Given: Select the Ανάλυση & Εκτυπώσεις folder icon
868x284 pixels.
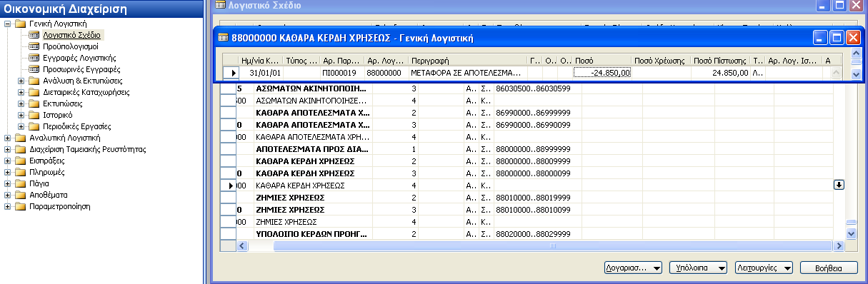Looking at the screenshot, I should pyautogui.click(x=34, y=81).
